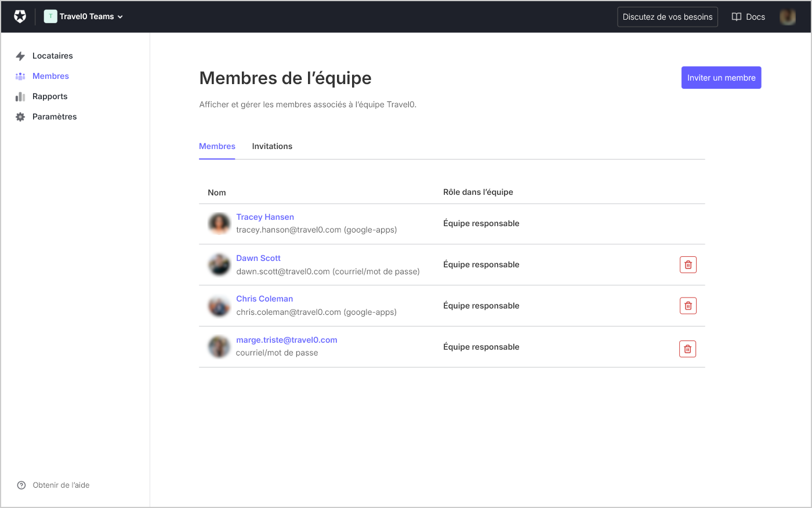Click the trash icon next to Dawn Scott
The width and height of the screenshot is (812, 508).
[688, 264]
